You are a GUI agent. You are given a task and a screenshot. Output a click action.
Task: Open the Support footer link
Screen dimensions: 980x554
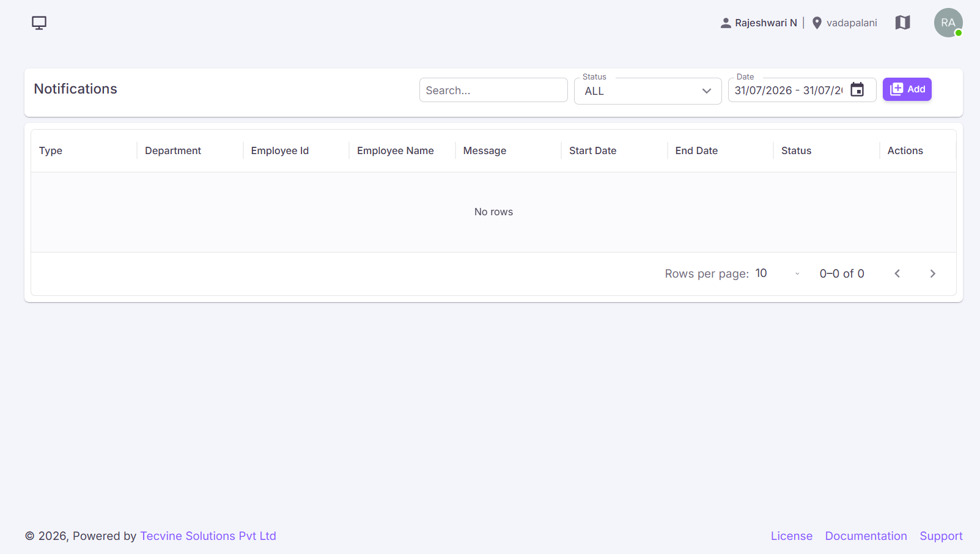point(941,536)
